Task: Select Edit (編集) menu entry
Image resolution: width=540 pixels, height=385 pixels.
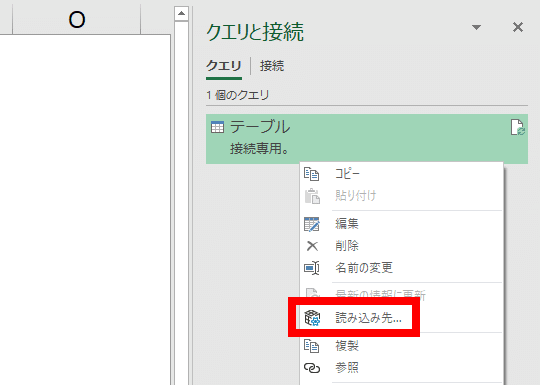Action: coord(347,224)
